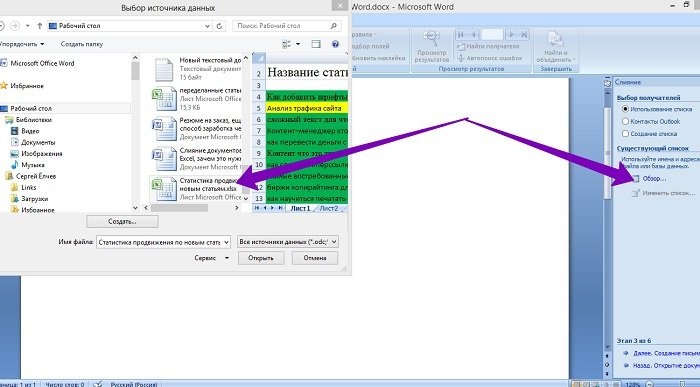Select the Новый текстовый документ file

pos(196,68)
